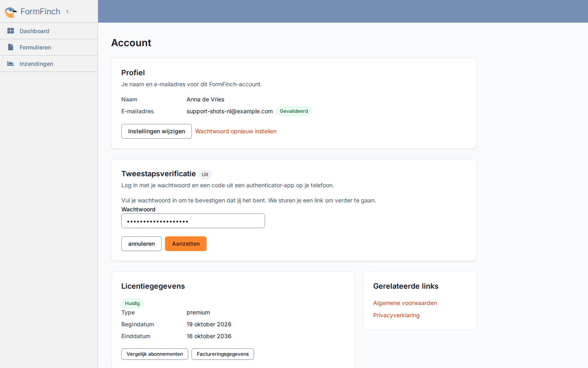
Task: Click the annuleren button
Action: pos(141,244)
